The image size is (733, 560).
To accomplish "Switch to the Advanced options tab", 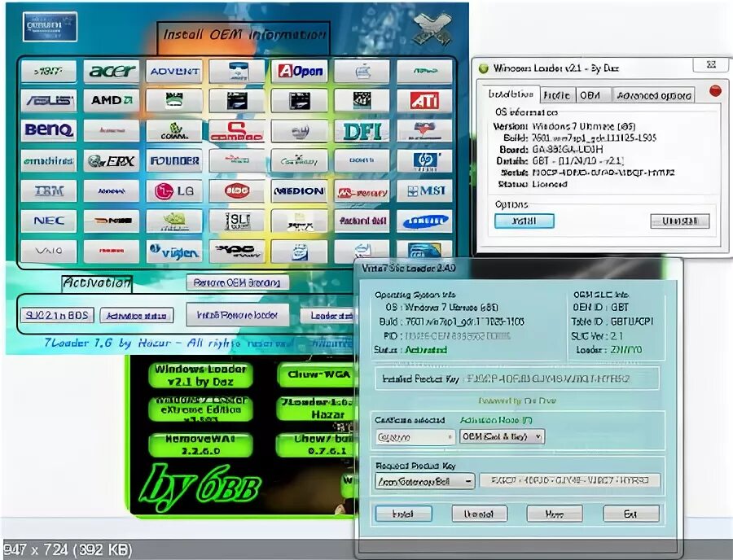I will [x=653, y=95].
